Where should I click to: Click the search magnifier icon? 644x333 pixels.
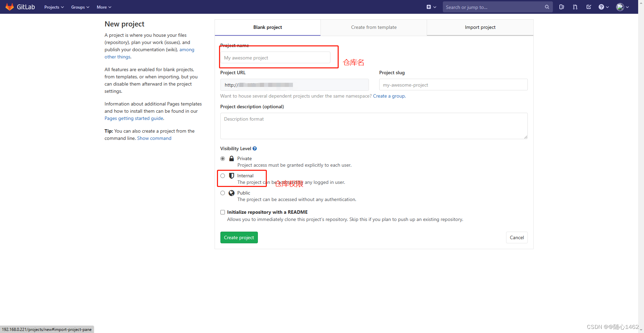547,7
